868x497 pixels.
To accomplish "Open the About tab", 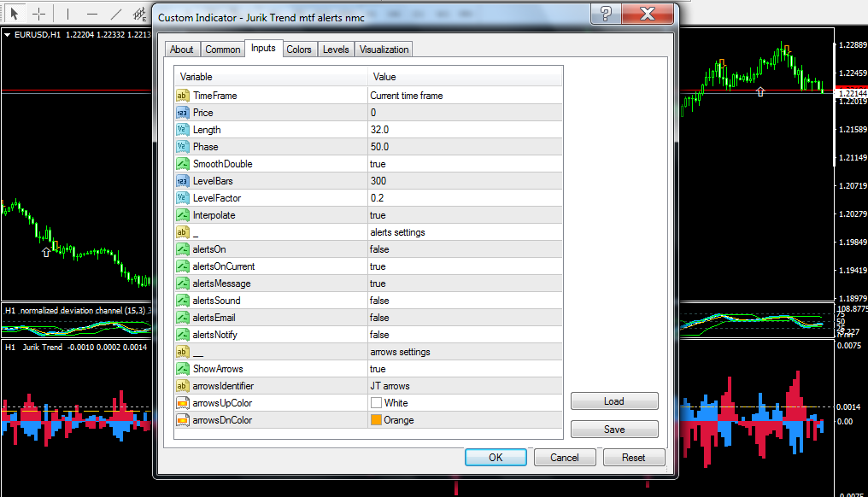I will pyautogui.click(x=182, y=50).
